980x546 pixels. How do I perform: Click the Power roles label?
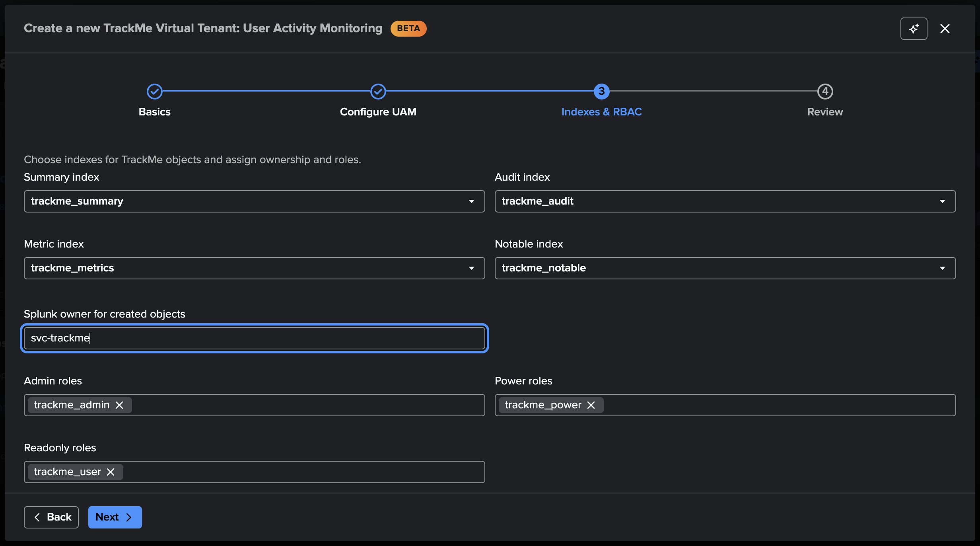[523, 381]
